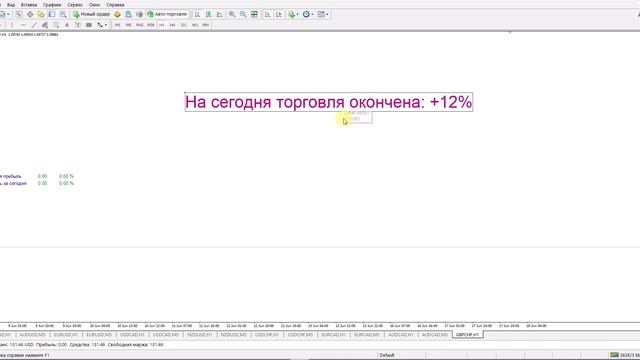The width and height of the screenshot is (640, 360).
Task: Select the text label tool
Action: (78, 25)
